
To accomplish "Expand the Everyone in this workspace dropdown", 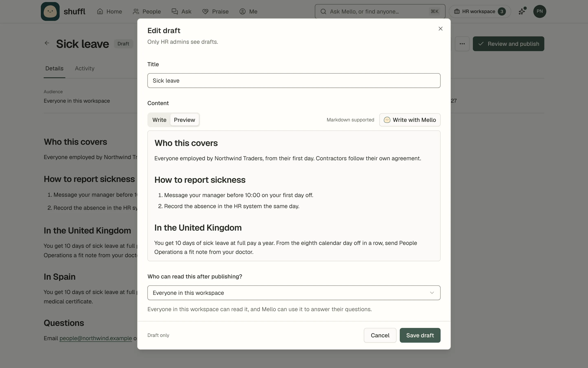I will click(294, 293).
